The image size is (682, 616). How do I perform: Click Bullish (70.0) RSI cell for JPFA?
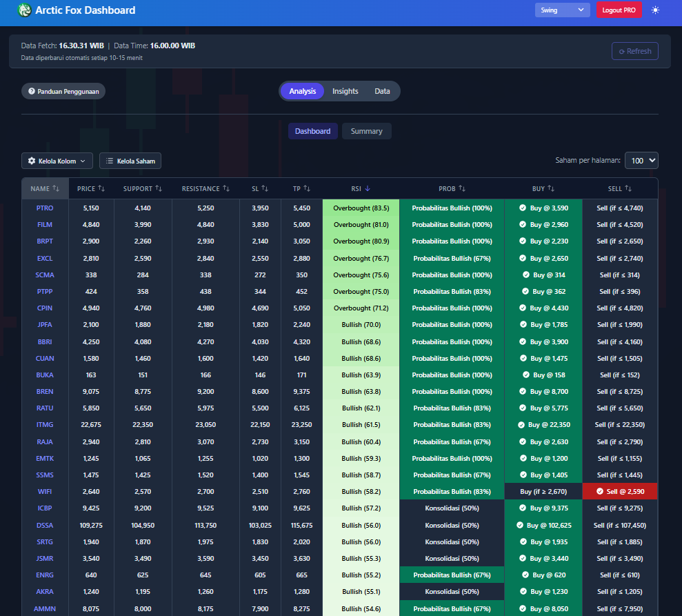(x=361, y=324)
